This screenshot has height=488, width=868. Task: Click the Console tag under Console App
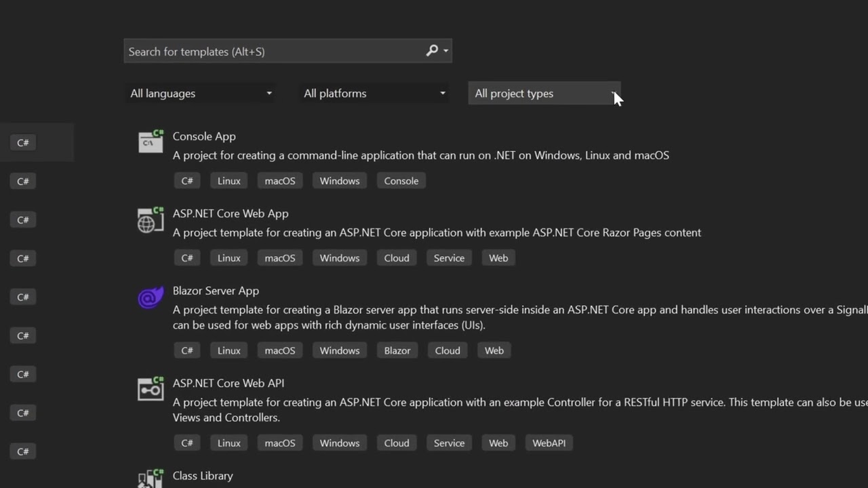click(401, 181)
